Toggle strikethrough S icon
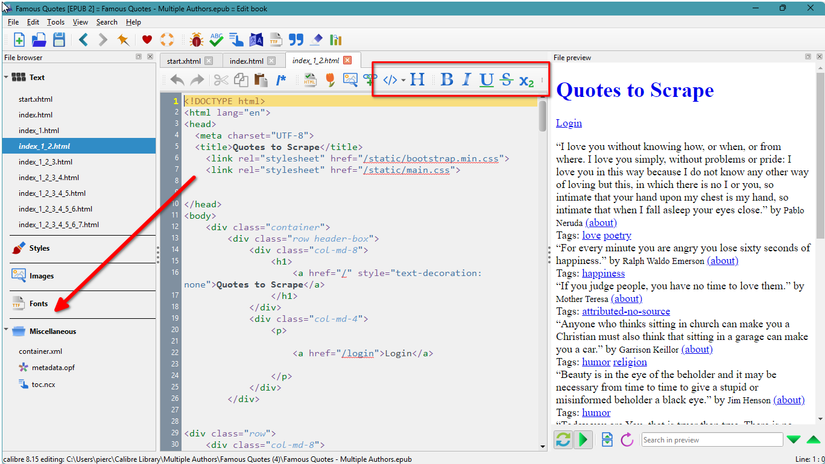This screenshot has width=825, height=464. [506, 80]
